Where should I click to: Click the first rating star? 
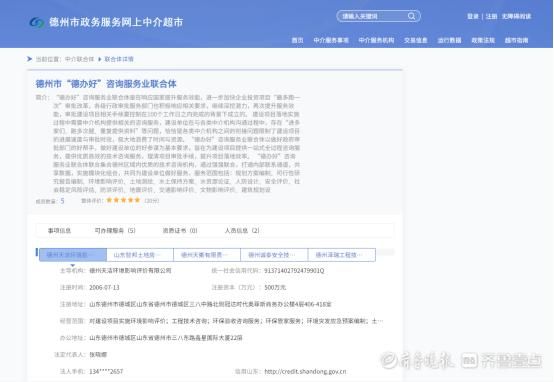[109, 200]
